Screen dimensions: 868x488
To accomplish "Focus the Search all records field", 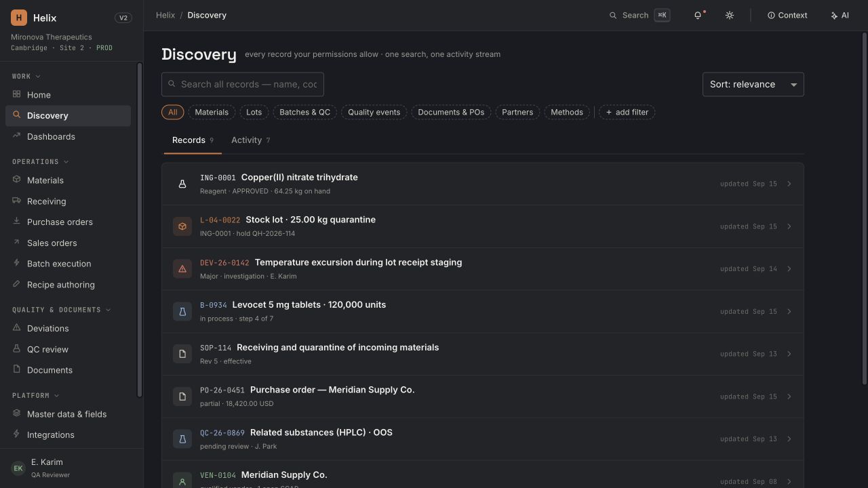I will pyautogui.click(x=243, y=85).
